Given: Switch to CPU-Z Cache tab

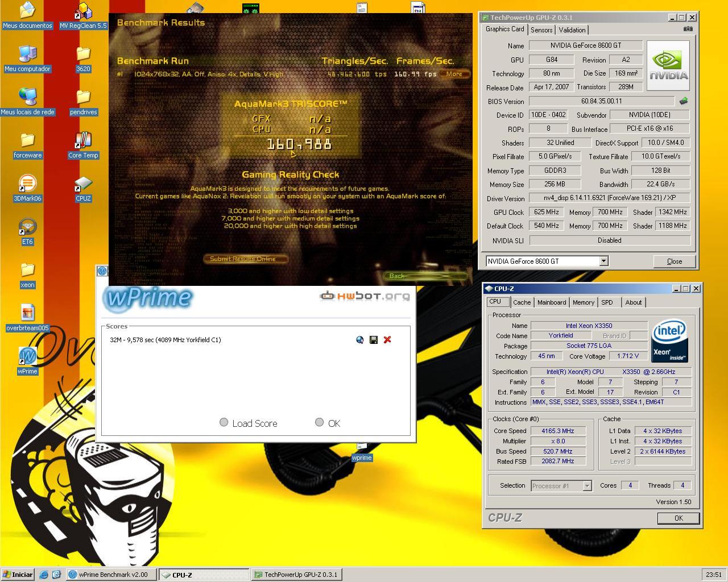Looking at the screenshot, I should (522, 302).
